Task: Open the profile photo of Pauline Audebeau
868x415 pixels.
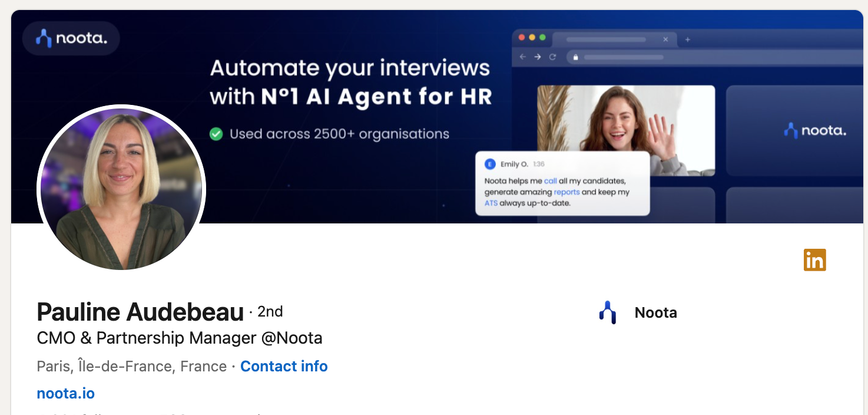Action: click(121, 188)
